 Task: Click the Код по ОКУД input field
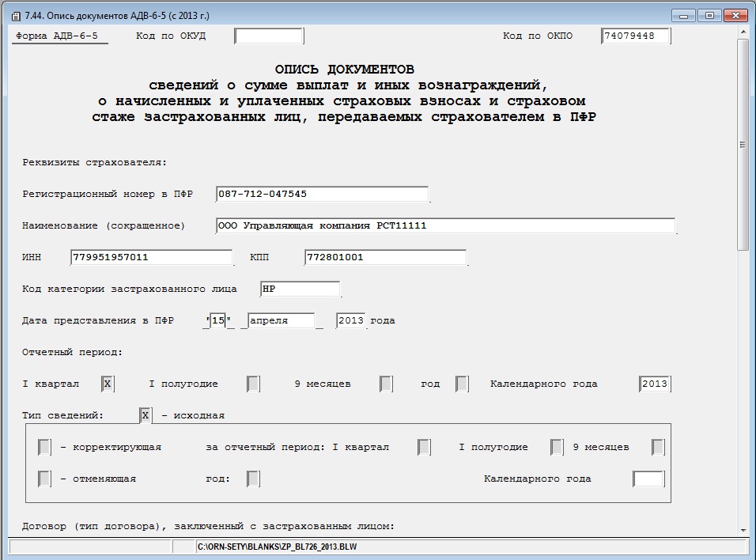click(x=269, y=36)
